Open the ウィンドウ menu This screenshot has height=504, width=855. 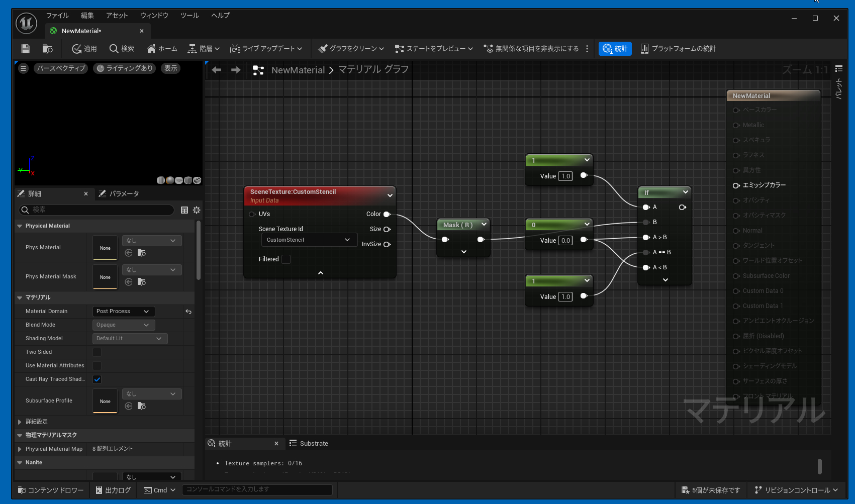point(154,16)
